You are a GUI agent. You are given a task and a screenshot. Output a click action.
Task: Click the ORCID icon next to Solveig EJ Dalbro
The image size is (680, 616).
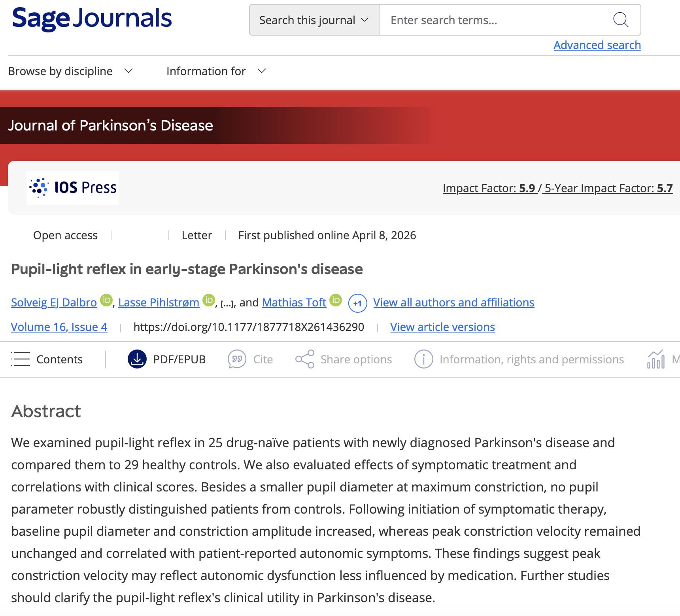[106, 300]
